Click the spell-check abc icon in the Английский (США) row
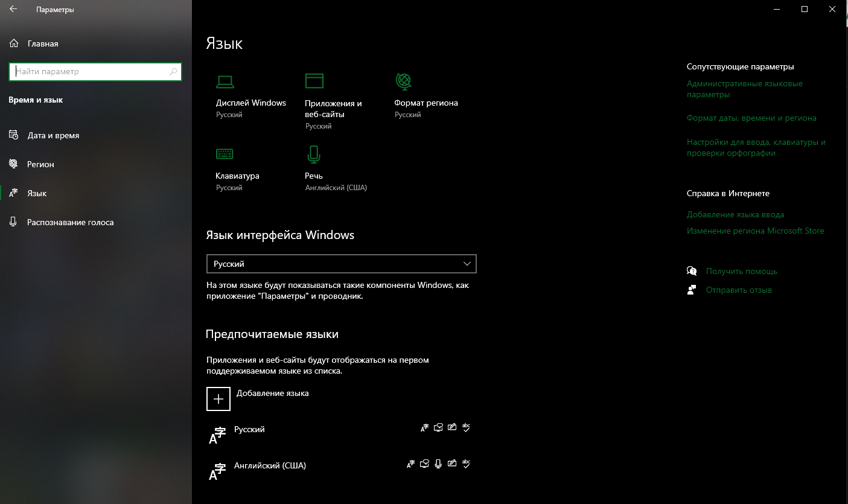Image resolution: width=848 pixels, height=504 pixels. (466, 464)
